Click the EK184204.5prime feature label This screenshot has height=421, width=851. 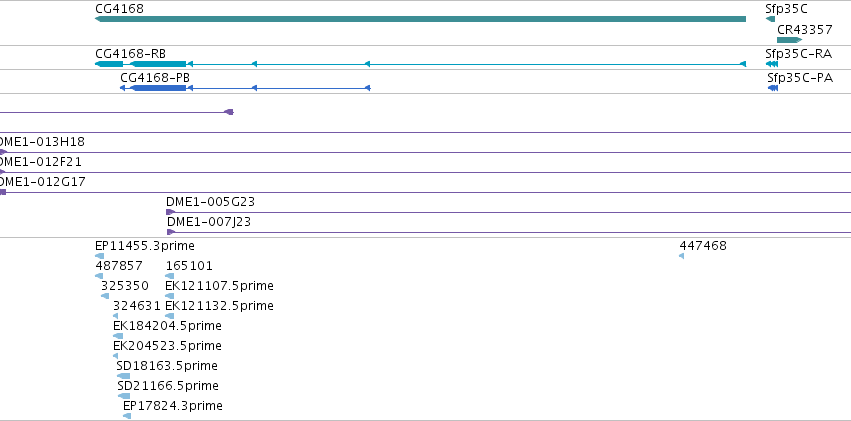(x=167, y=326)
